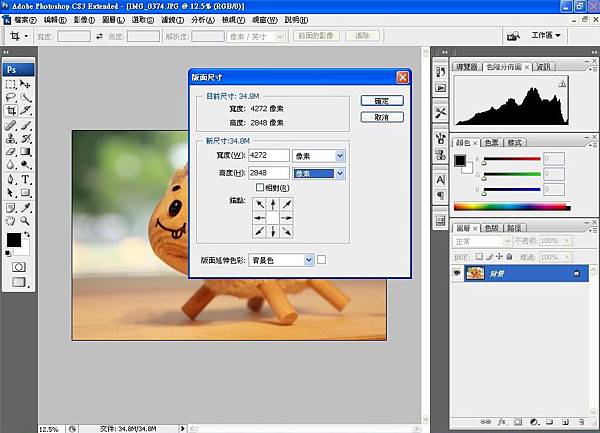Switch to the 色版 tab
Viewport: 600px width, 433px height.
(x=491, y=228)
